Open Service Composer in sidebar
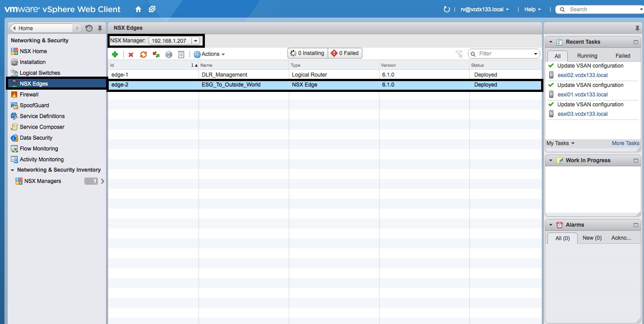This screenshot has height=324, width=644. [42, 127]
